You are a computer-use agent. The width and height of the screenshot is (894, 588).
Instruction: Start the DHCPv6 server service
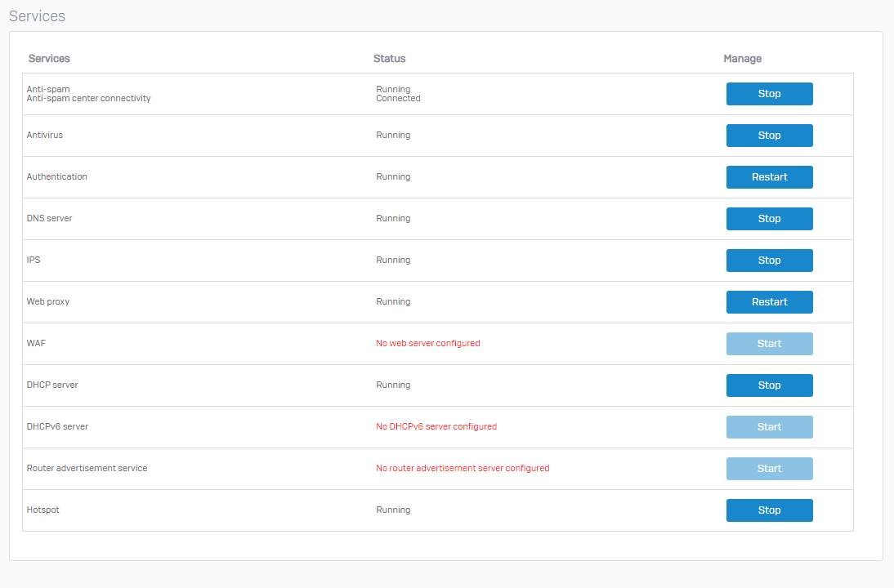point(769,427)
